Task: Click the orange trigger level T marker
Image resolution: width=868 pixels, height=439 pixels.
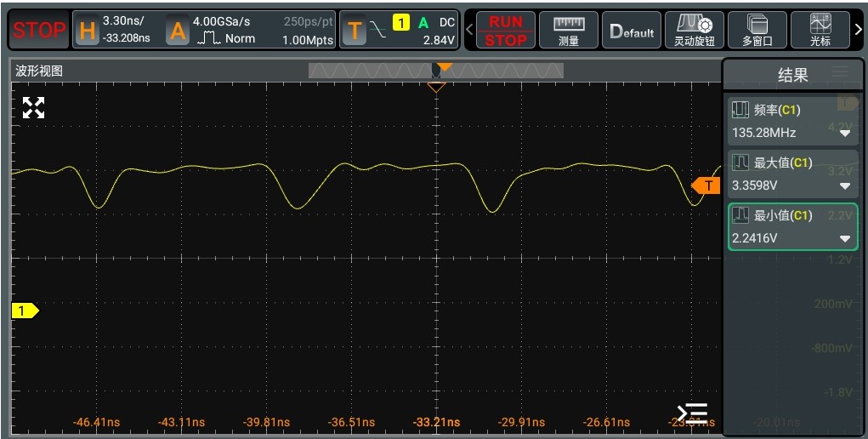Action: click(x=706, y=185)
